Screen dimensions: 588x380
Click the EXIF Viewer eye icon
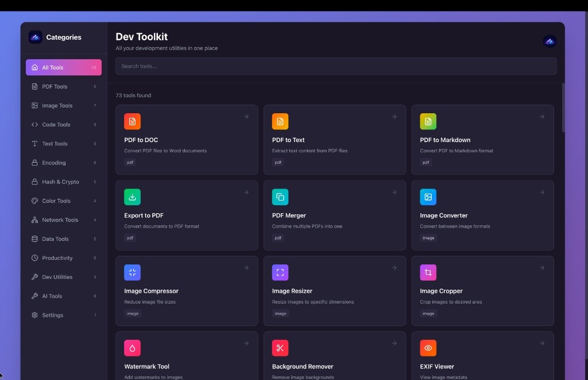click(x=428, y=348)
